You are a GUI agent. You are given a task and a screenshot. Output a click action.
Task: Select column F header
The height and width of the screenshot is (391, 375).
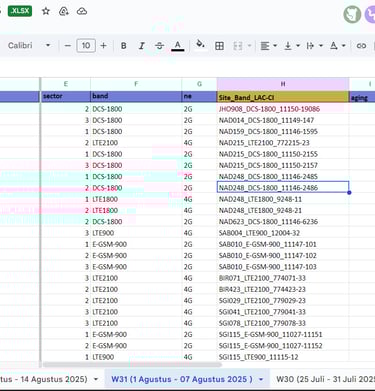[136, 84]
